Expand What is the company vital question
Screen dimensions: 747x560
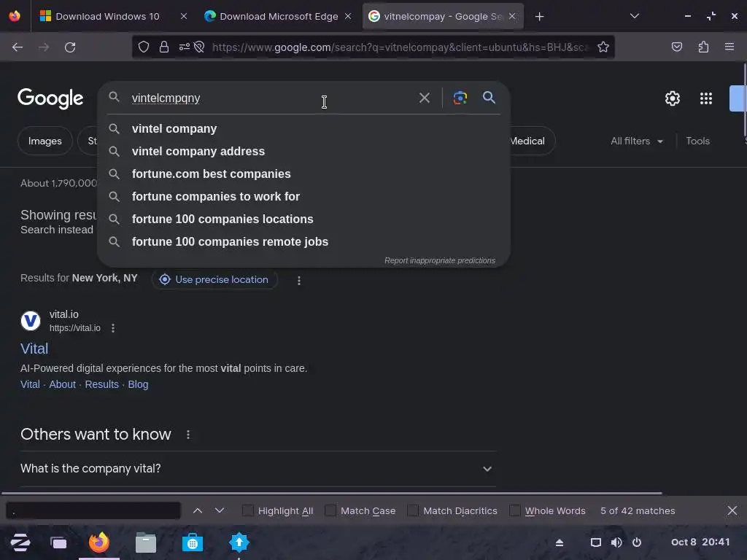coord(258,469)
